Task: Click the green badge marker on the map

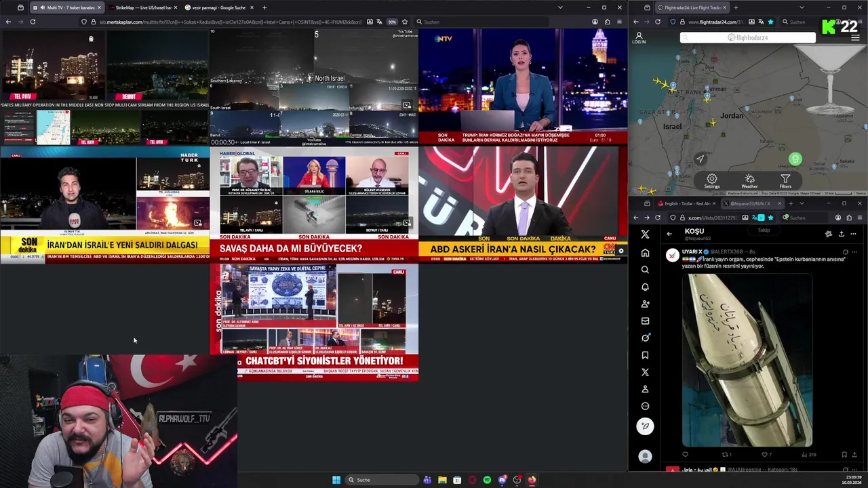Action: (795, 159)
